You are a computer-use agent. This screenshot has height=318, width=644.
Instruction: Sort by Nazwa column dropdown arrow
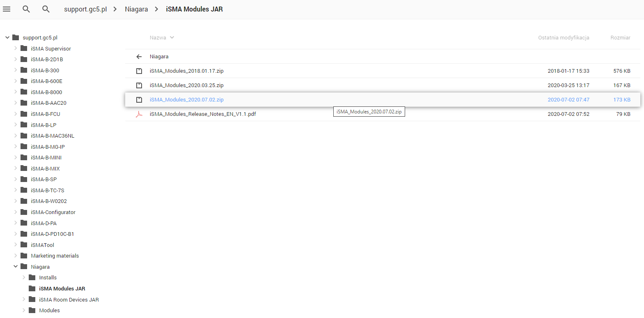click(172, 37)
